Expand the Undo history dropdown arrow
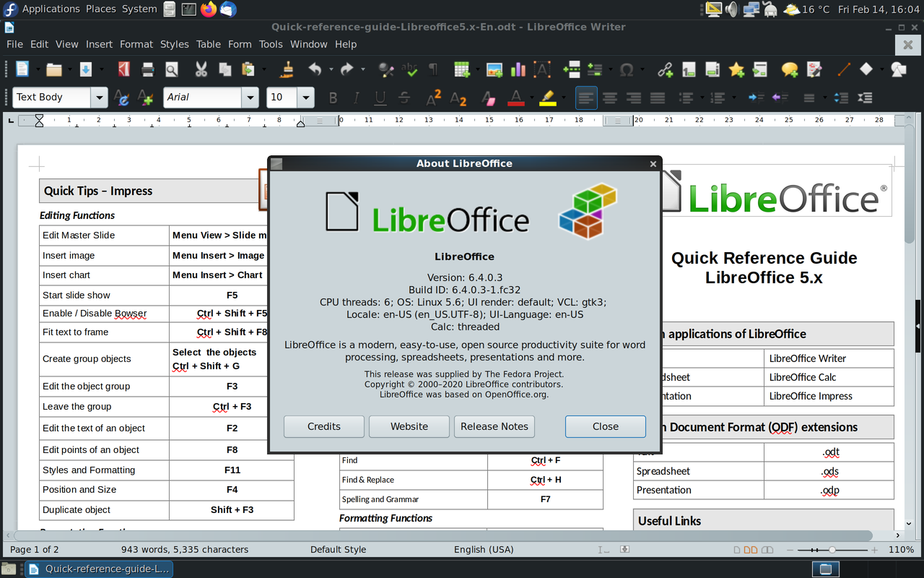924x578 pixels. point(331,69)
